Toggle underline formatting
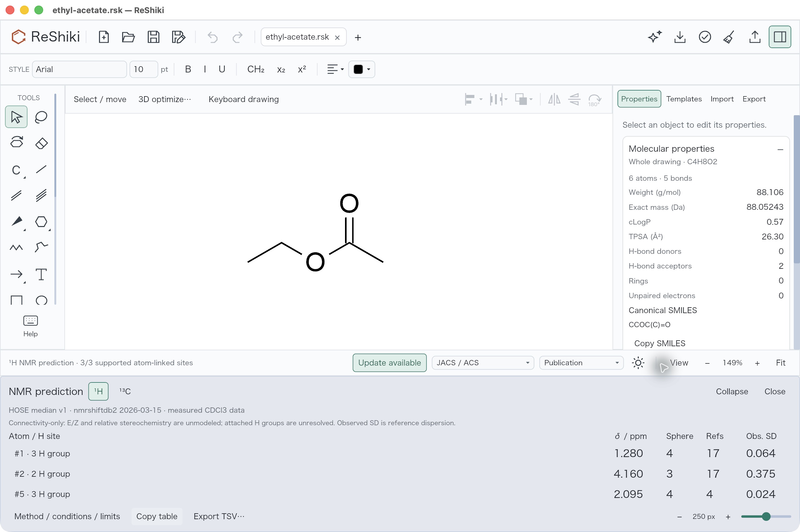Viewport: 800px width, 532px height. tap(222, 69)
